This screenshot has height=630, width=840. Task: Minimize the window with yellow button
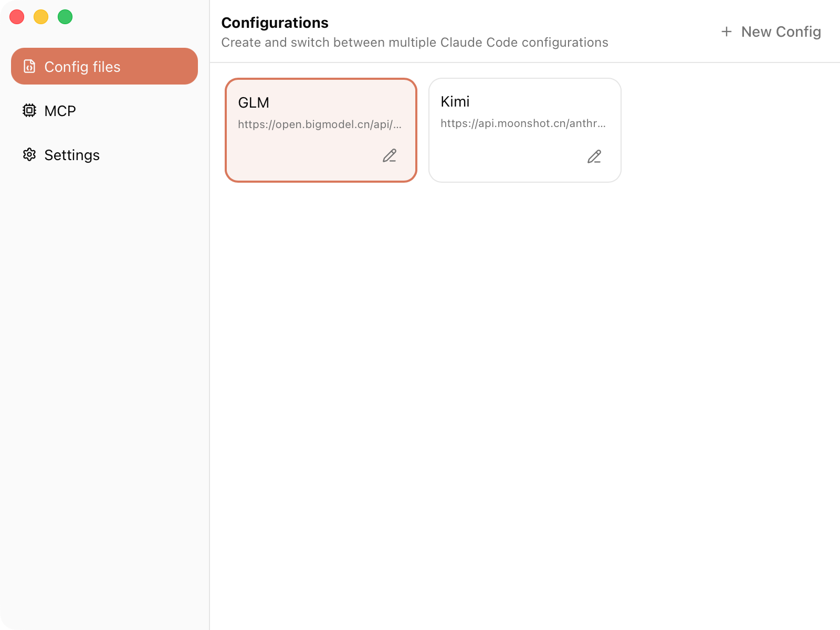(x=41, y=17)
